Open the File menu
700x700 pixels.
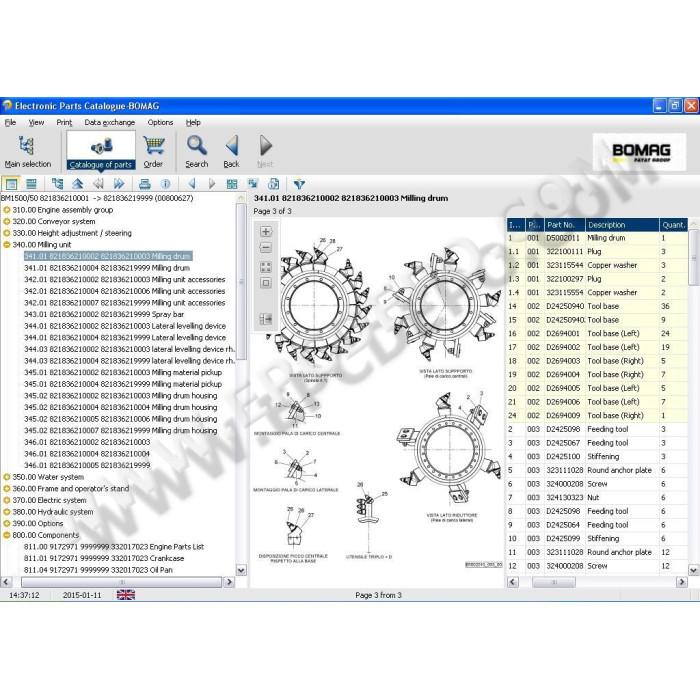[10, 122]
